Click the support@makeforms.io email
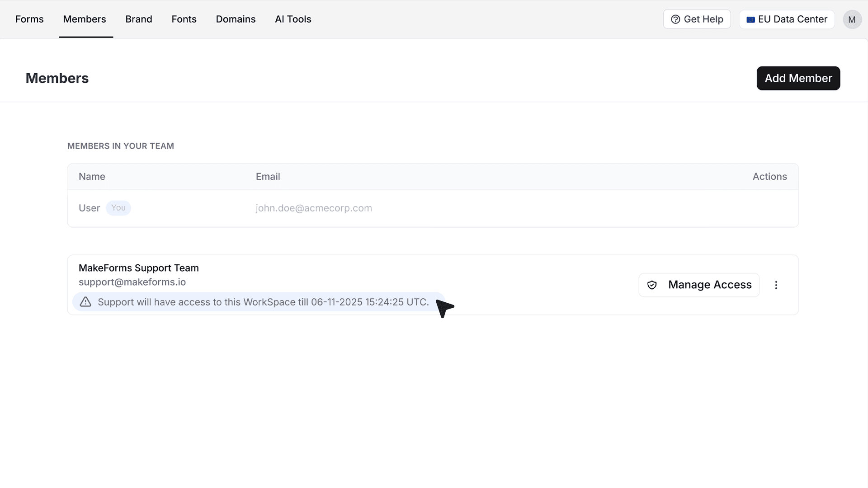This screenshot has width=868, height=488. point(132,282)
